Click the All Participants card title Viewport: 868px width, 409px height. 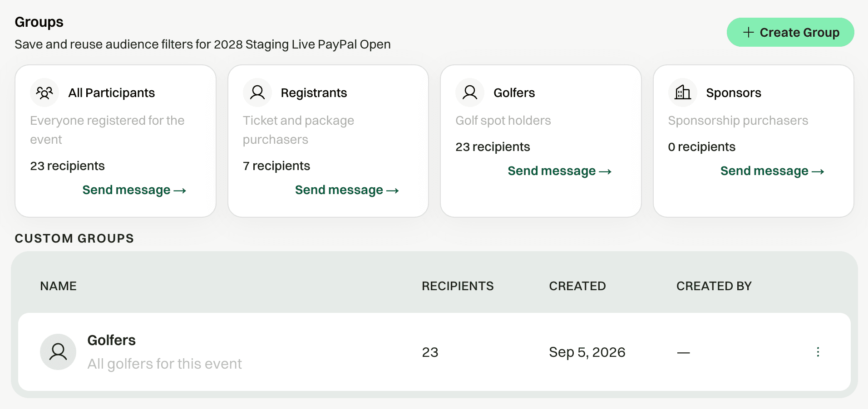point(112,93)
